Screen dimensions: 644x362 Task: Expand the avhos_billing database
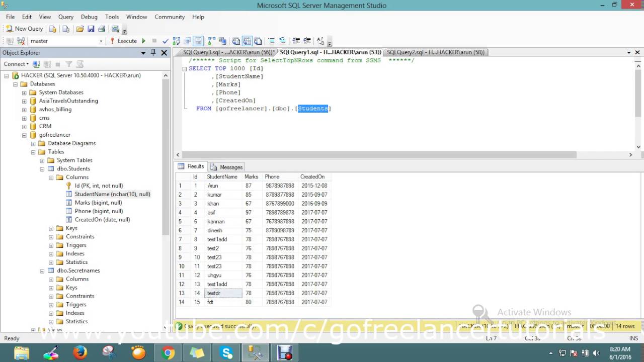24,109
